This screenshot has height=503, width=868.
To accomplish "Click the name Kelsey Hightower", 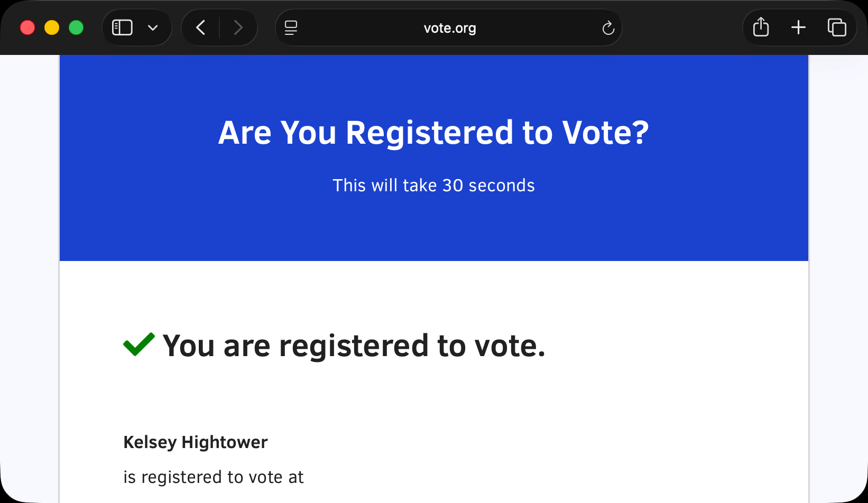I will (196, 442).
